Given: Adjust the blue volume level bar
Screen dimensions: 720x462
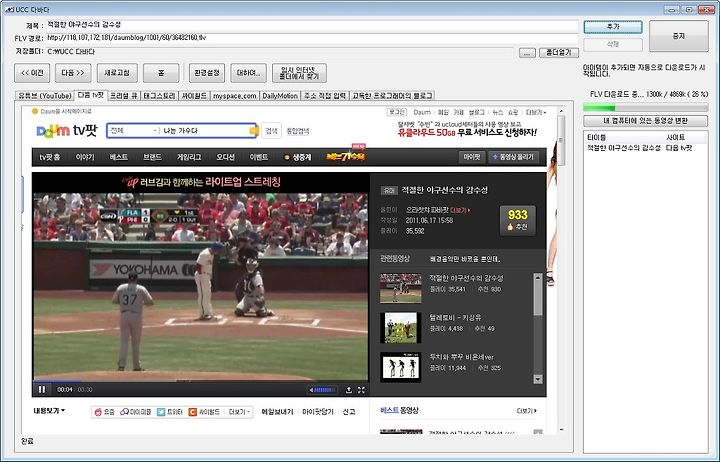Looking at the screenshot, I should pos(325,390).
